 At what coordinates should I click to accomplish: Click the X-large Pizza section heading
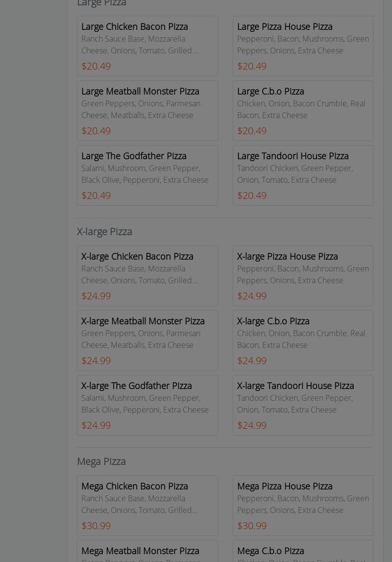(104, 231)
